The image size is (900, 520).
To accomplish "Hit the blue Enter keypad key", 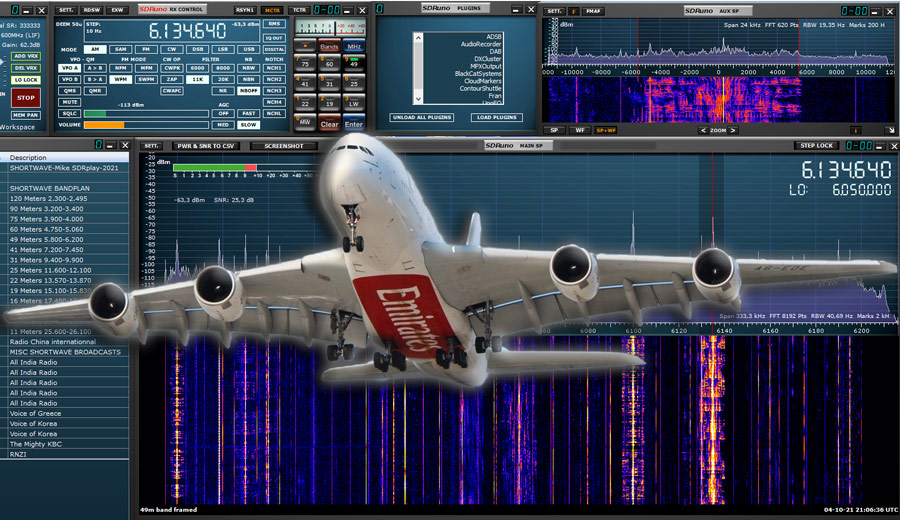I will (354, 123).
